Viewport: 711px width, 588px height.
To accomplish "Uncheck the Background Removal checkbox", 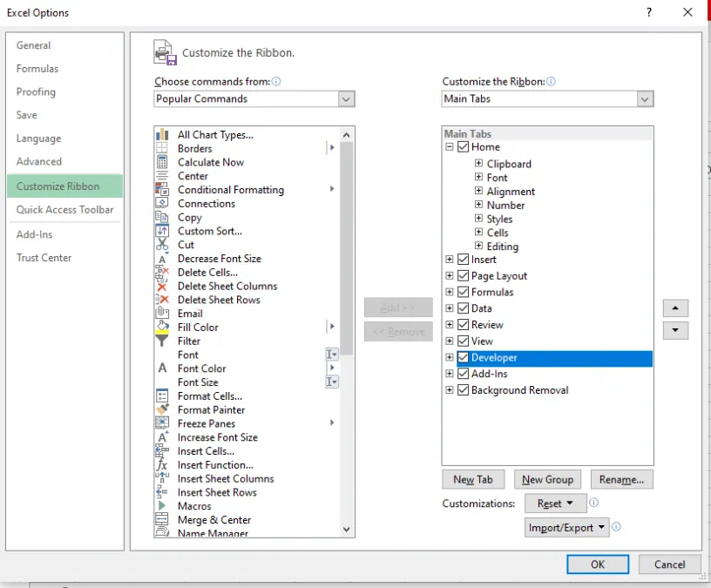I will (x=463, y=389).
